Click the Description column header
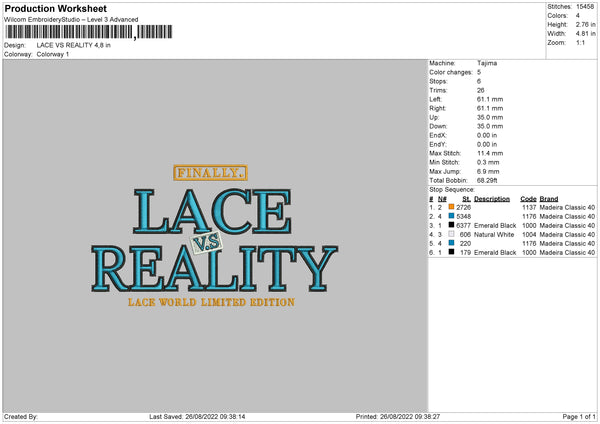Viewport: 600px width, 424px height. point(492,199)
